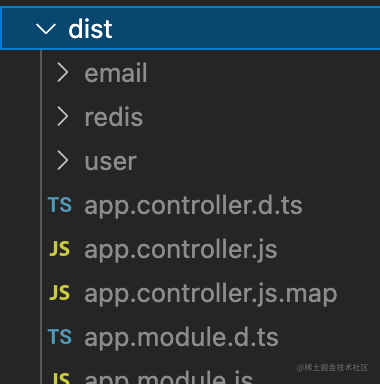Select the dist folder name
380x384 pixels.
pos(90,29)
